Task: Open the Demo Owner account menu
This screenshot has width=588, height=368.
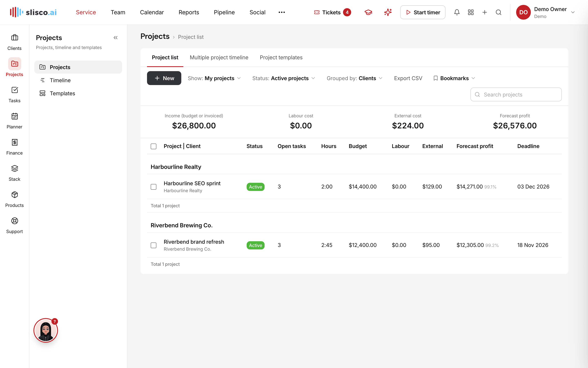Action: [545, 12]
